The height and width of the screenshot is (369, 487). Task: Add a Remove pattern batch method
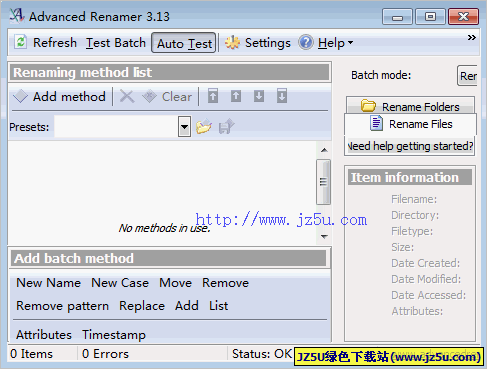[62, 306]
